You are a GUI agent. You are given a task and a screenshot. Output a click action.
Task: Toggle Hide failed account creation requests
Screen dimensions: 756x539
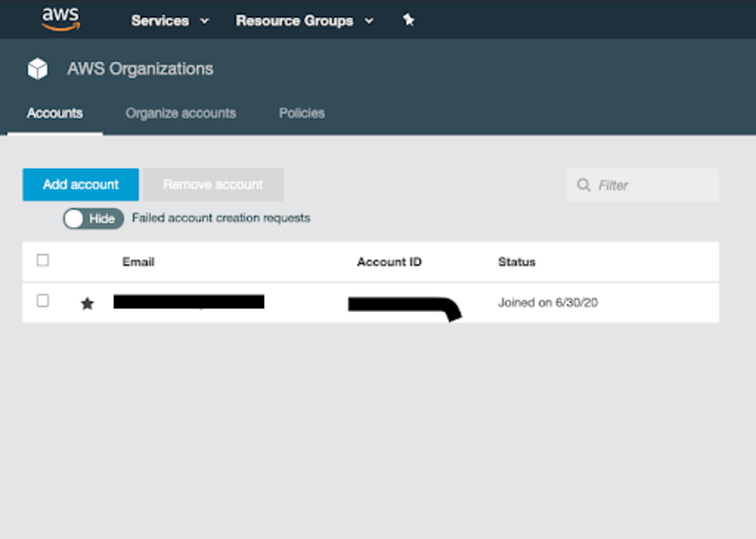[x=93, y=218]
